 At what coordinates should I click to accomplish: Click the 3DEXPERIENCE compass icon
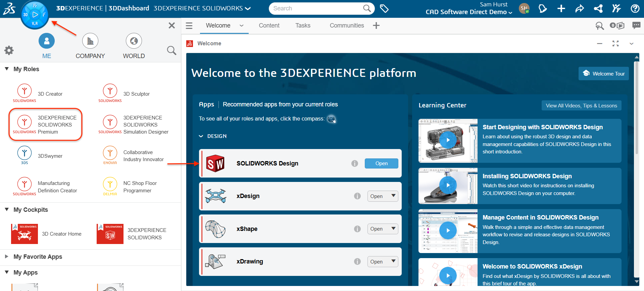coord(35,15)
